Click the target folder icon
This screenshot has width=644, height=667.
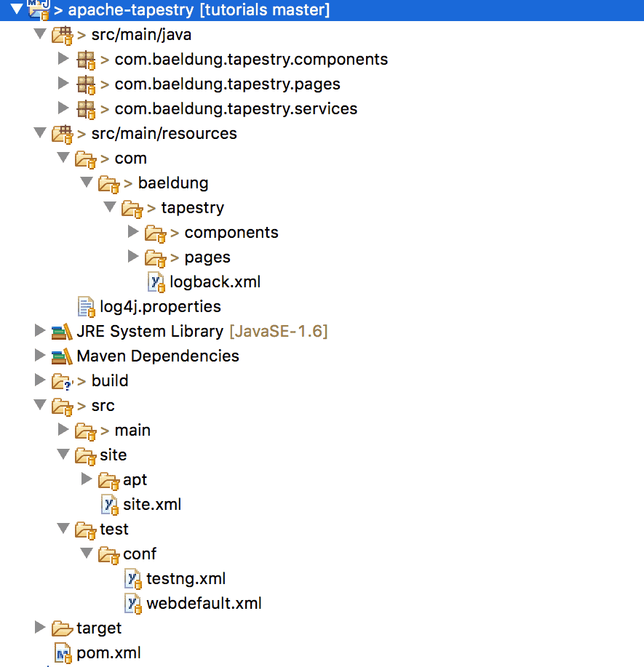coord(62,628)
